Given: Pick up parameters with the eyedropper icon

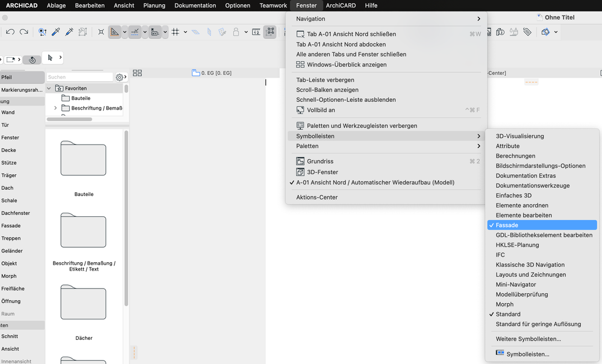Looking at the screenshot, I should click(55, 32).
